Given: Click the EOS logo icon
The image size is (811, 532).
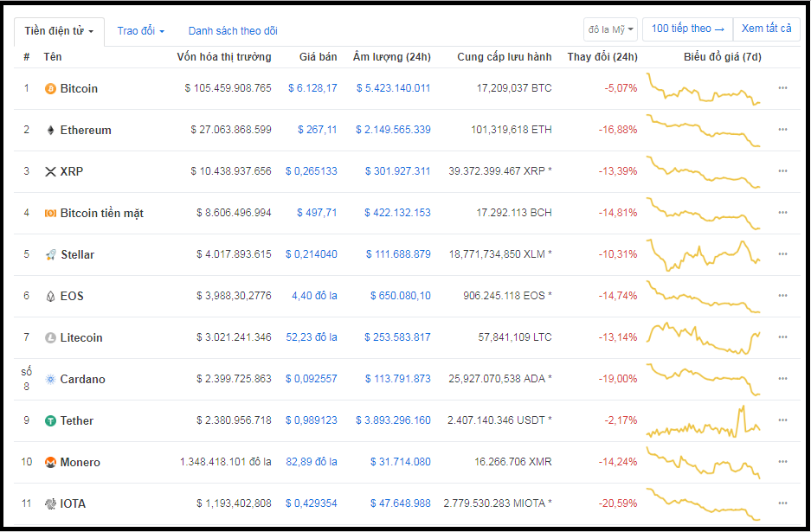Looking at the screenshot, I should (50, 296).
